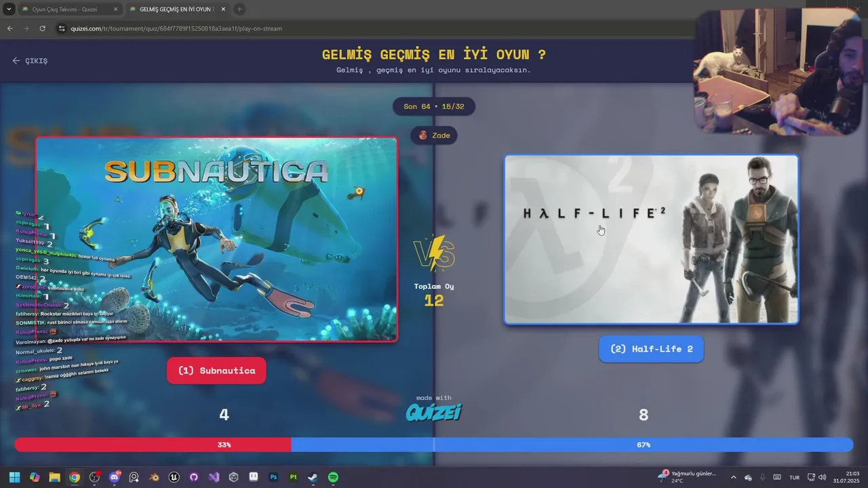The height and width of the screenshot is (488, 868).
Task: Open Visual Studio from the taskbar
Action: (x=214, y=477)
